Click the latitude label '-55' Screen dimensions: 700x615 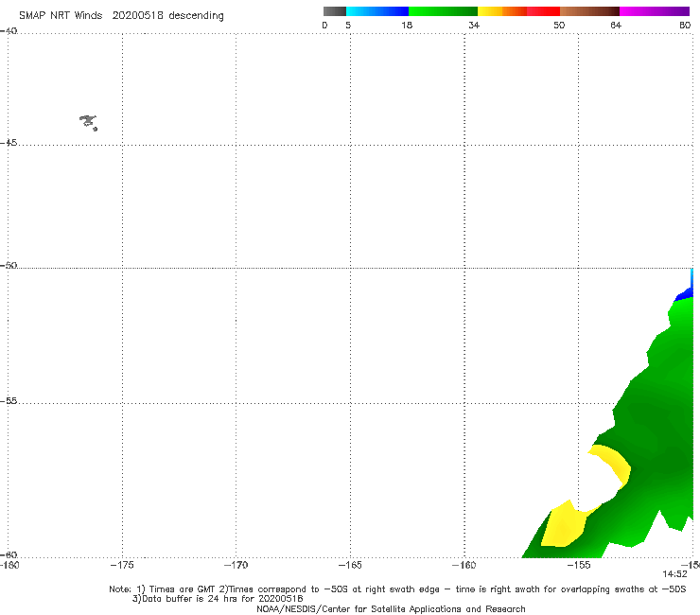click(9, 400)
